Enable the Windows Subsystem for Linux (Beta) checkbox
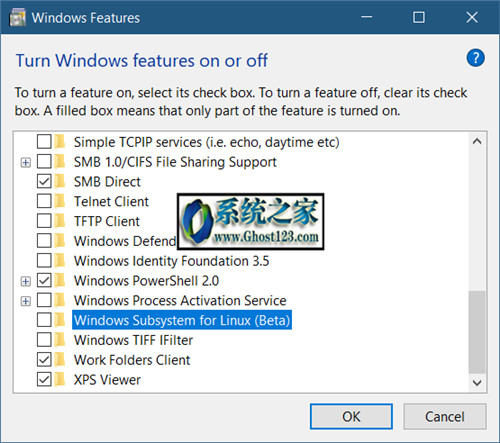 44,320
